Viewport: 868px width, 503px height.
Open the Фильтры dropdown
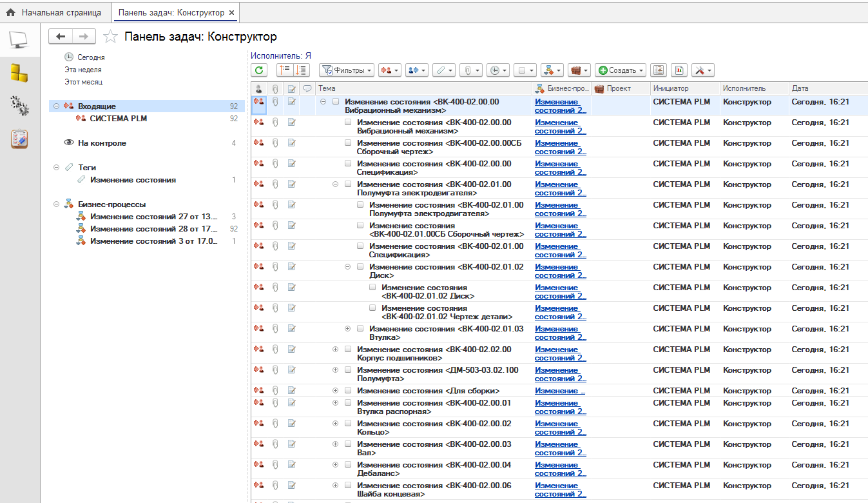click(x=347, y=70)
